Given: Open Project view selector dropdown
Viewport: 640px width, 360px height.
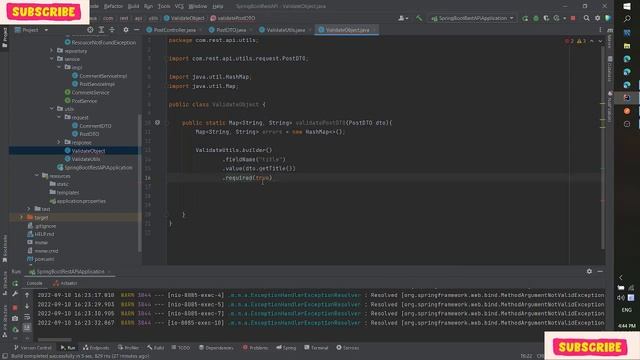Looking at the screenshot, I should (31, 30).
